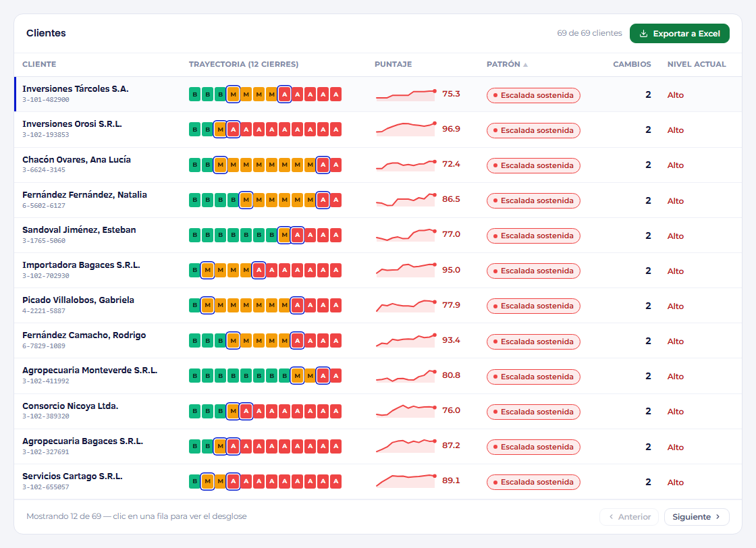Image resolution: width=756 pixels, height=548 pixels.
Task: Click the highlighted M square, Sandoval Jiménez row
Action: click(x=284, y=236)
